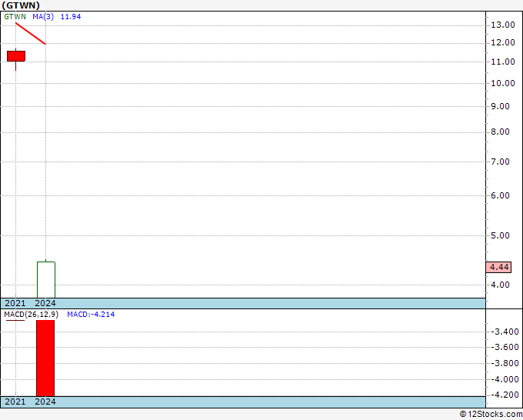
Task: Click the 9.00 price axis label
Action: [500, 106]
